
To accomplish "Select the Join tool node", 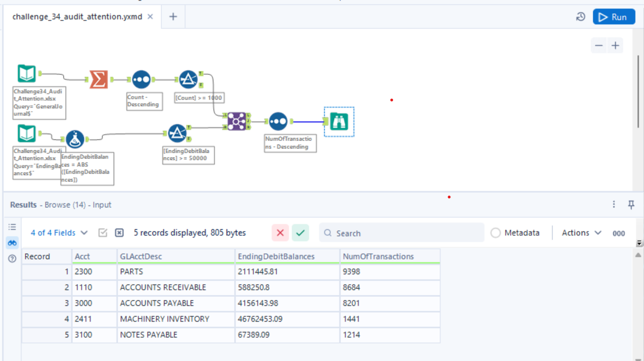I will tap(236, 122).
